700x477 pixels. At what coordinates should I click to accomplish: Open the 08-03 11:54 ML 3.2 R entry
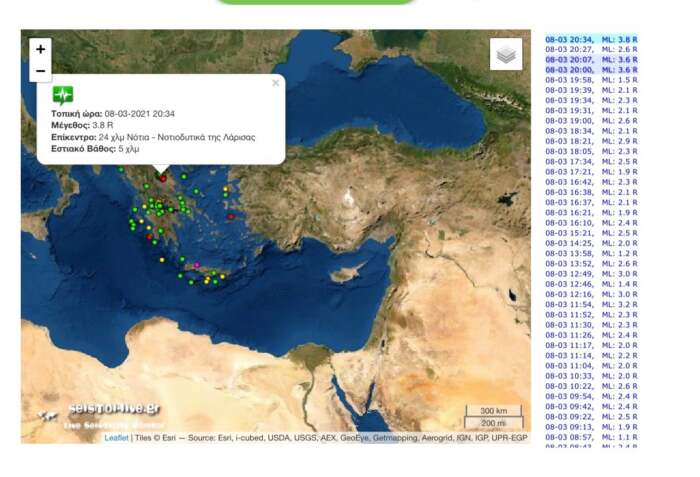click(590, 304)
